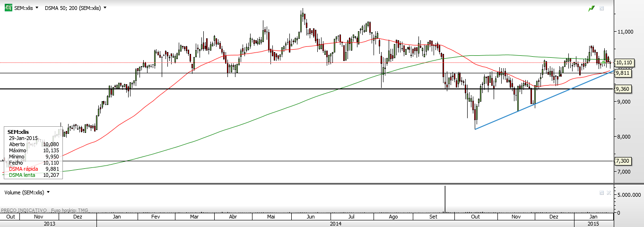Click the 'Máximo' high price row

[x=33, y=150]
